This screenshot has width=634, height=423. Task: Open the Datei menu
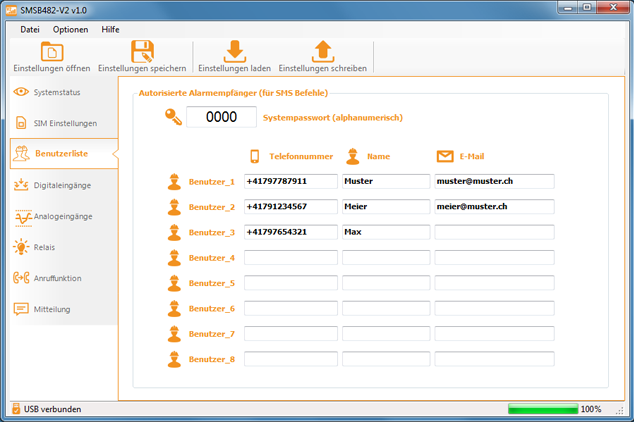pos(30,29)
